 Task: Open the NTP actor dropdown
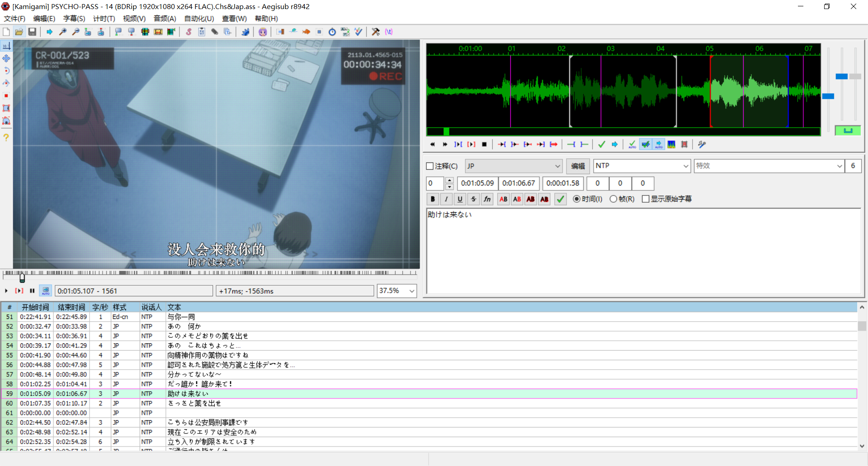[x=642, y=166]
